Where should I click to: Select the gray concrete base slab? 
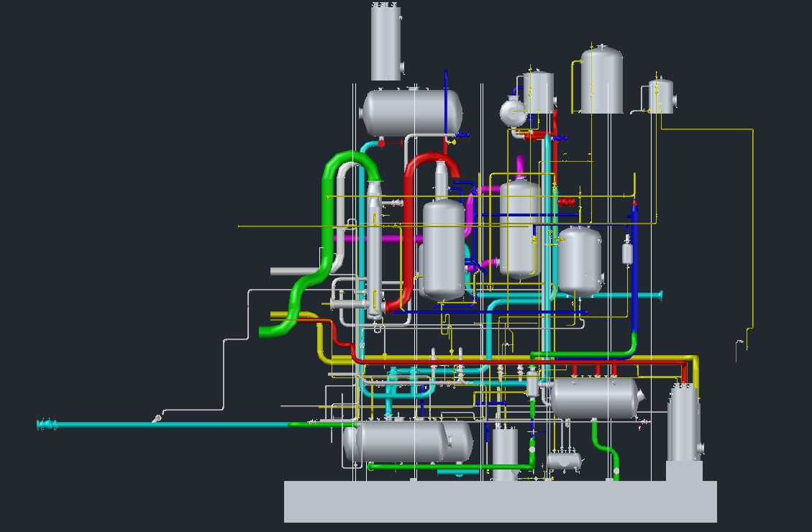[500, 501]
